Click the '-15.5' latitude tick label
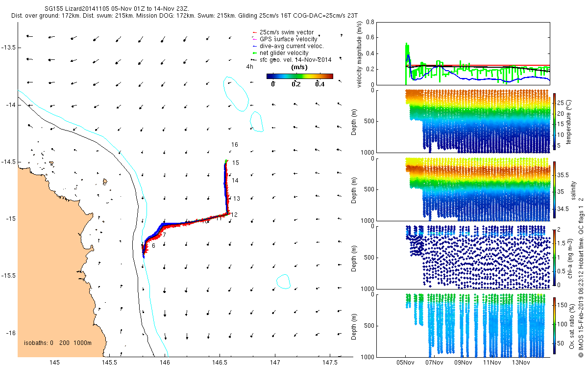 point(8,276)
